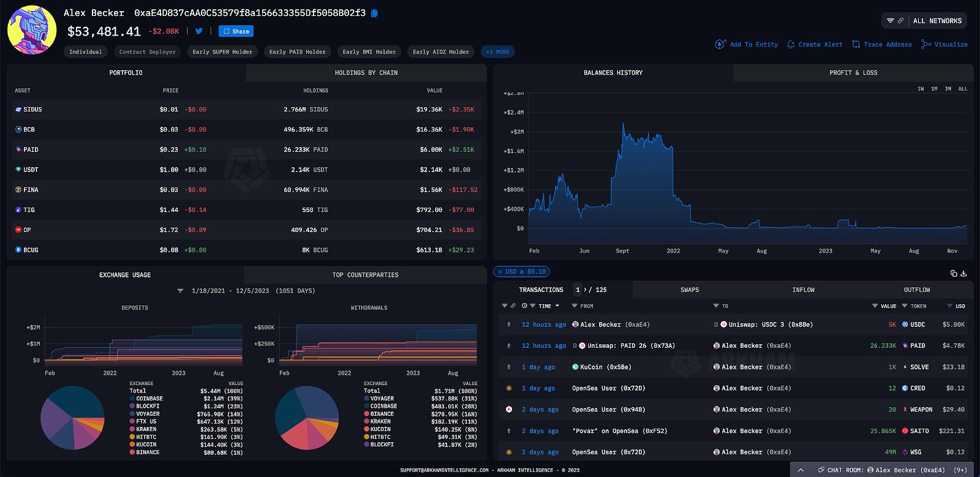Click the transactions page number field
The height and width of the screenshot is (477, 980).
pos(578,290)
